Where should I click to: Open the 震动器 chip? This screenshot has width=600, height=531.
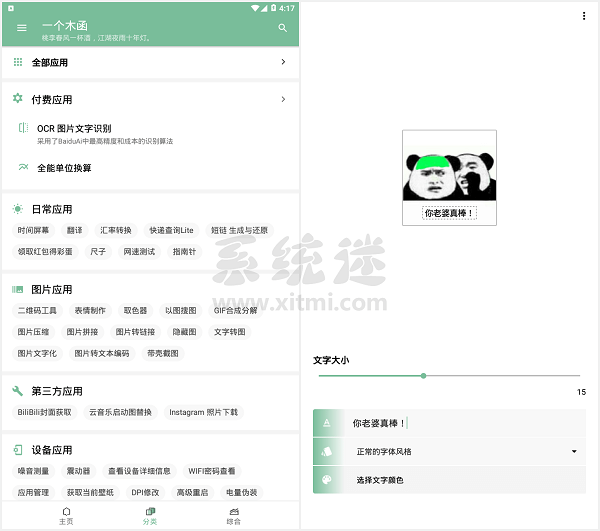[78, 471]
